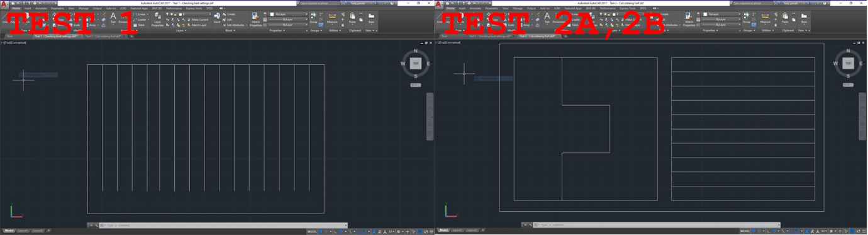Open ByLayer color dropdown in left window
Screen dimensions: 868x235
click(x=287, y=14)
